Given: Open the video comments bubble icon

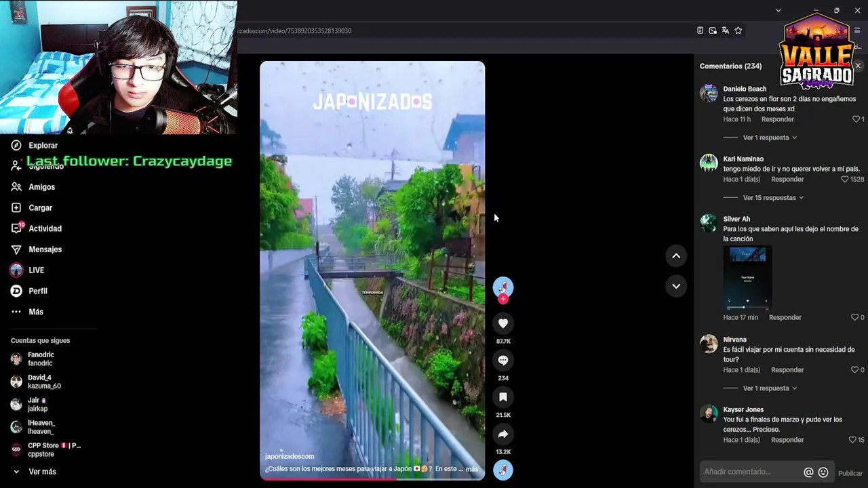Looking at the screenshot, I should 503,360.
